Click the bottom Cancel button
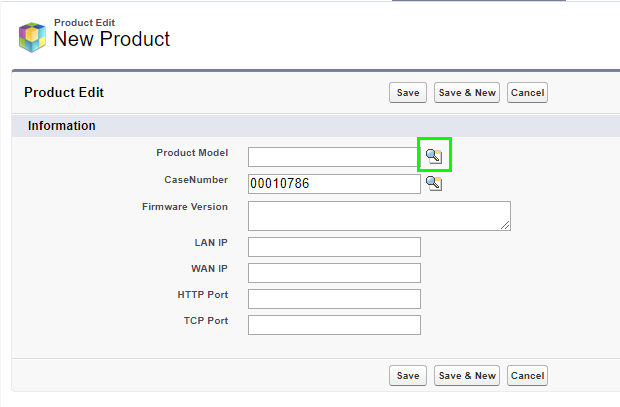620x407 pixels. 527,376
